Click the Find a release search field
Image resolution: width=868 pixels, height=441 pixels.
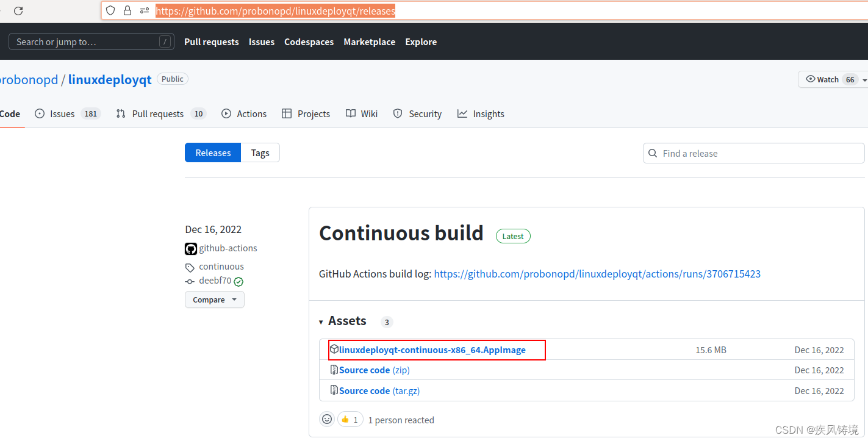(x=753, y=153)
